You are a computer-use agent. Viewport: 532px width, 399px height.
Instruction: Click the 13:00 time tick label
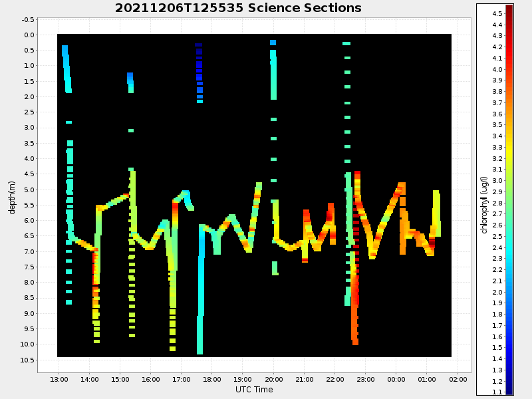59,379
